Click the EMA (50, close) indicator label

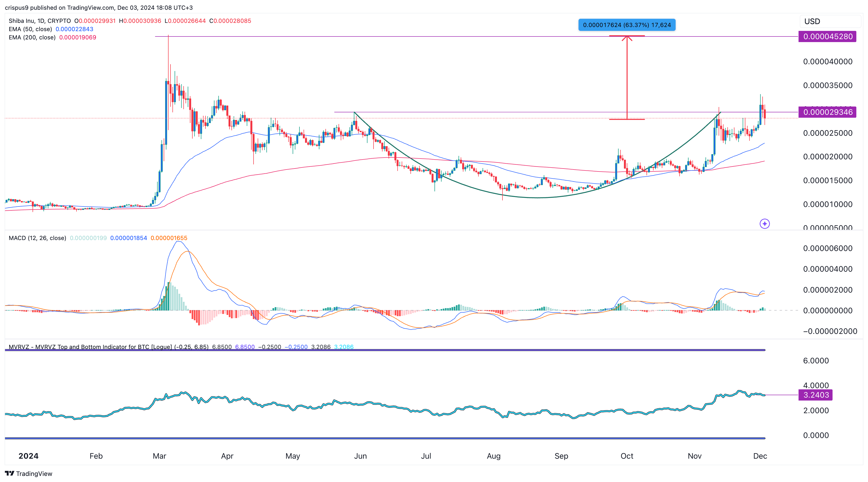click(30, 29)
